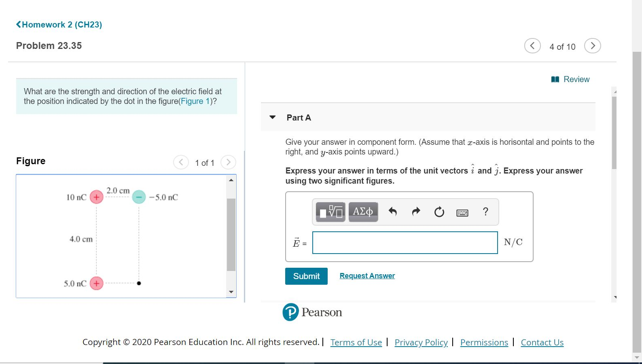Go to the next problem with right arrow
The image size is (642, 364).
592,46
